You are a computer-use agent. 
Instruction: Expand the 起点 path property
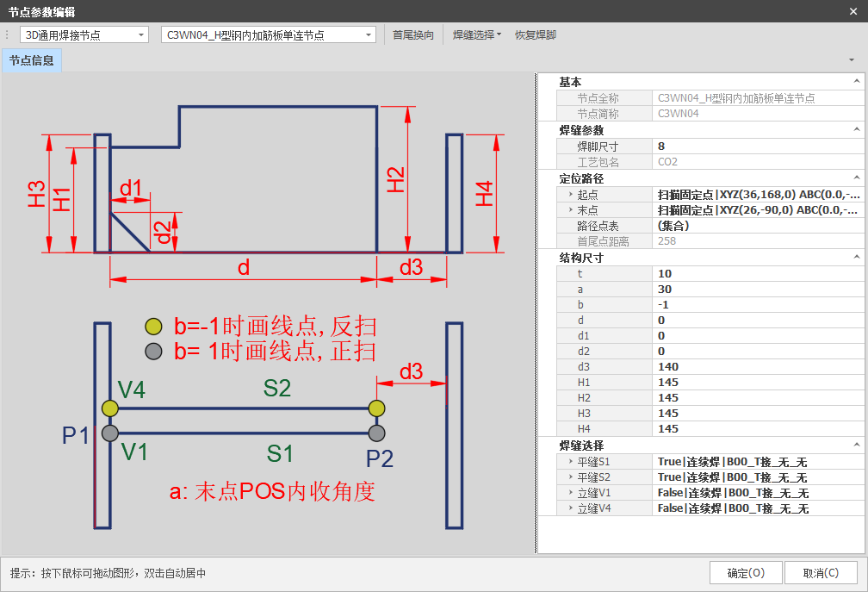click(570, 195)
